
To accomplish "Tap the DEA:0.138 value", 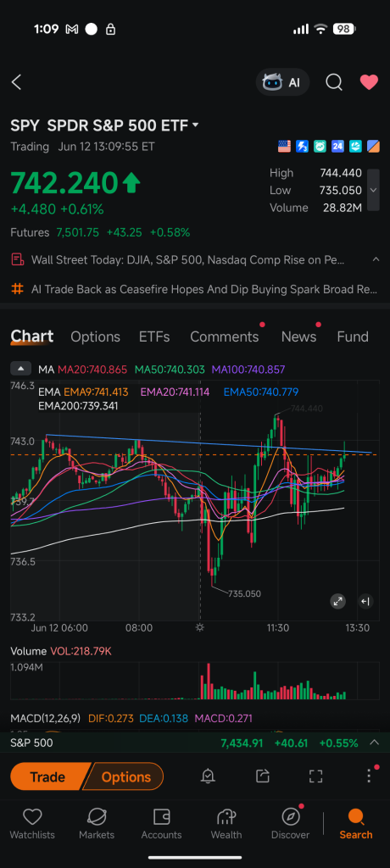I will pyautogui.click(x=164, y=719).
